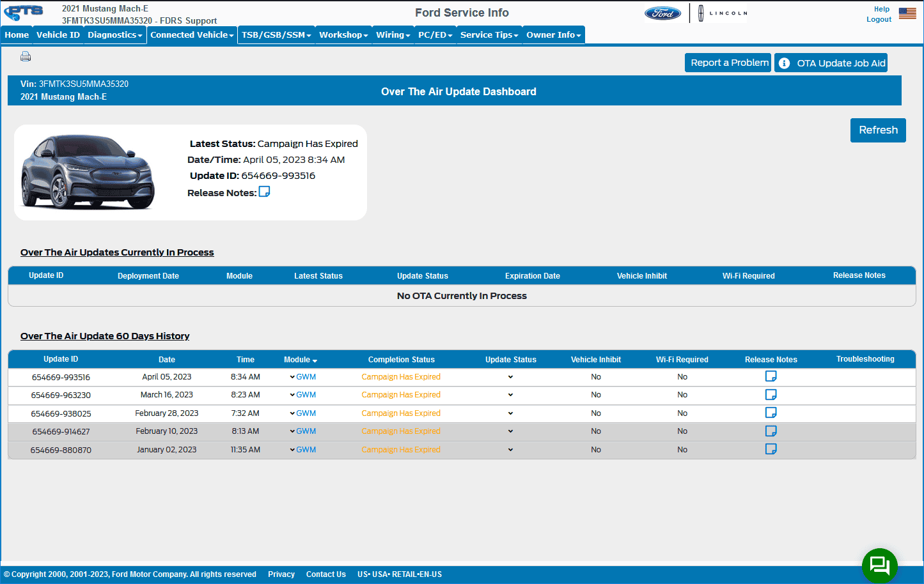Click the US flag language icon
924x584 pixels.
pyautogui.click(x=907, y=13)
